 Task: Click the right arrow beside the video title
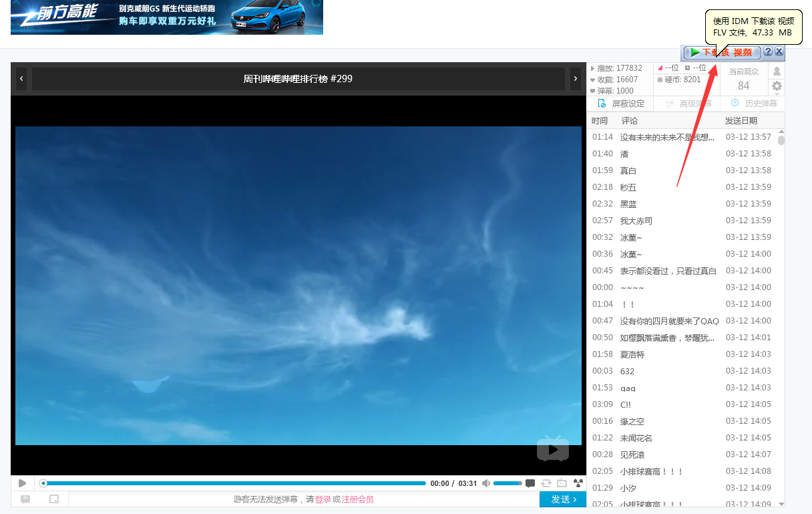575,78
